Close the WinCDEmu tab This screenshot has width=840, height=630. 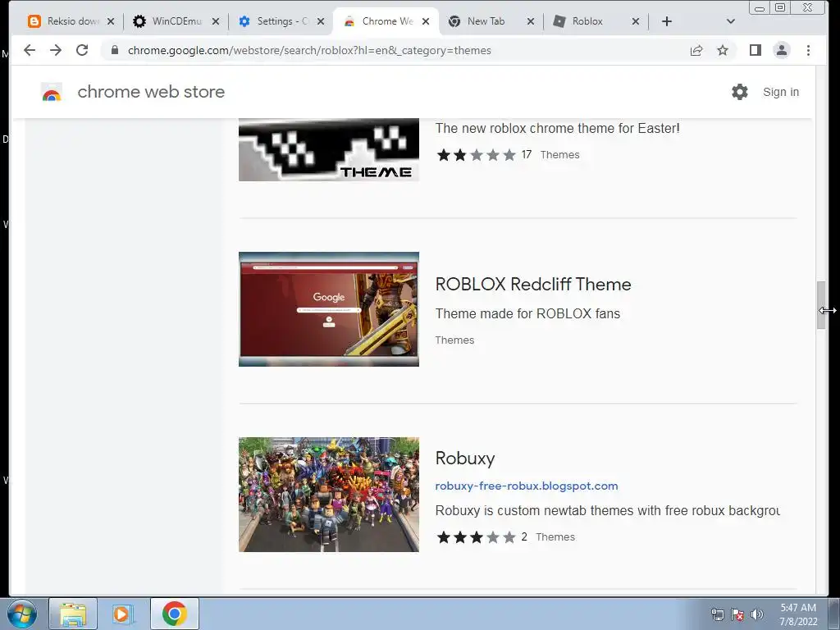(x=216, y=21)
